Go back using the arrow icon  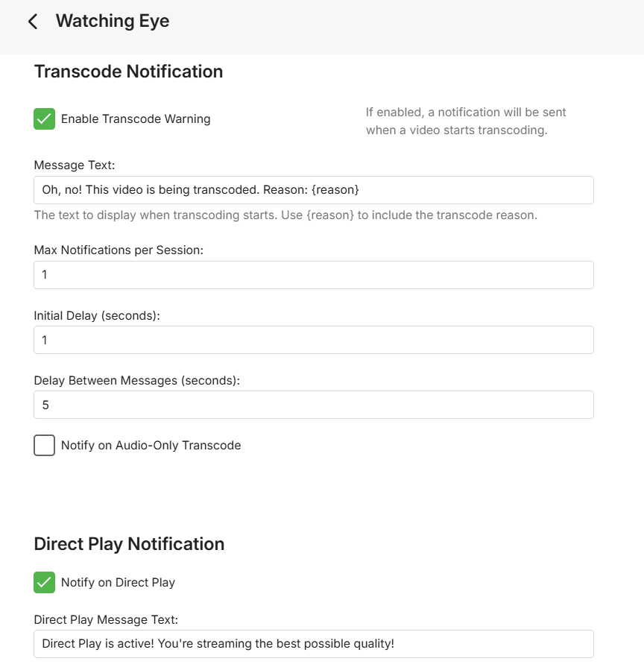pos(33,21)
